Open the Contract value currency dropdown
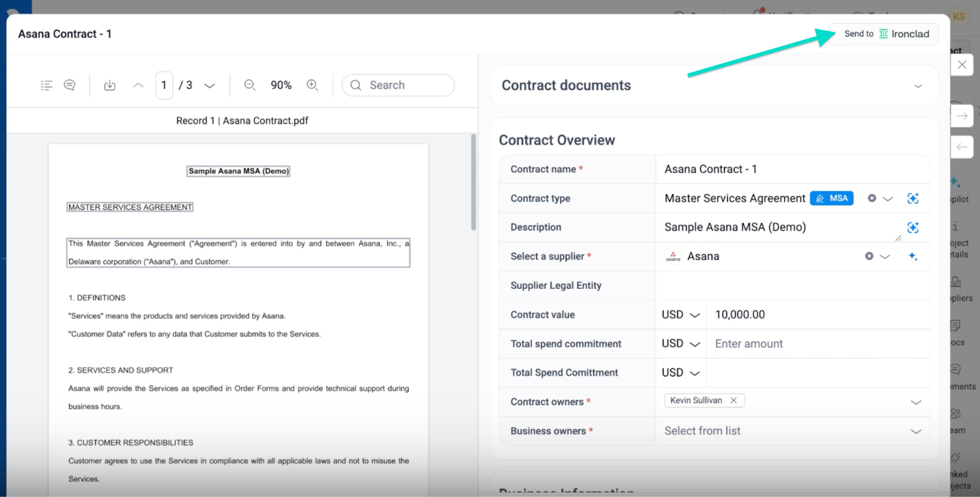The width and height of the screenshot is (980, 497). (x=680, y=315)
